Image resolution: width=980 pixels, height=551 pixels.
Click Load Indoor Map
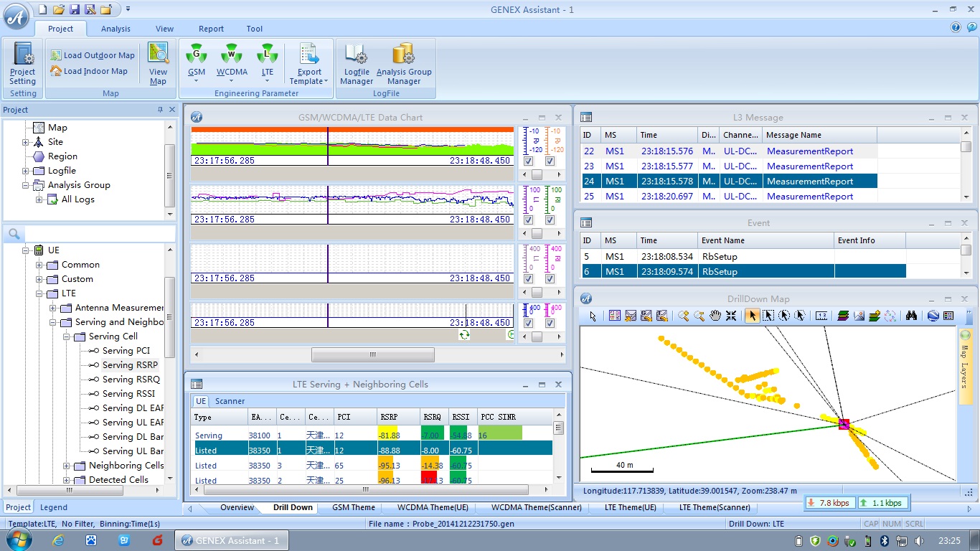coord(89,71)
